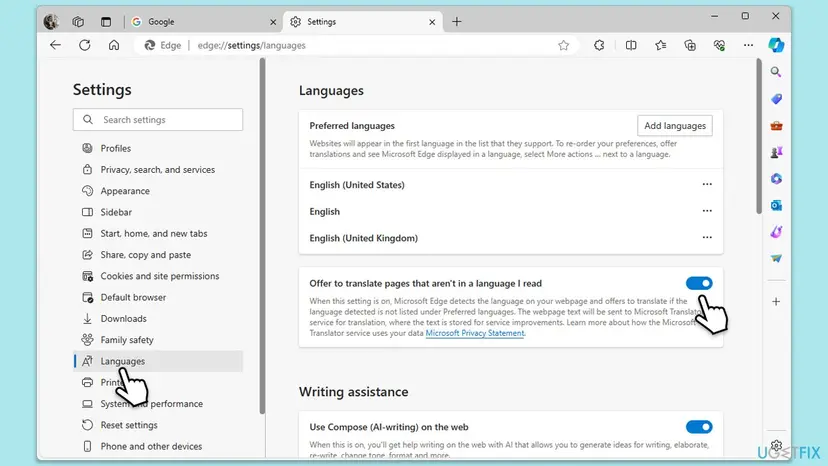Turn off Offer to translate pages toggle
Viewport: 828px width, 466px height.
click(x=699, y=283)
